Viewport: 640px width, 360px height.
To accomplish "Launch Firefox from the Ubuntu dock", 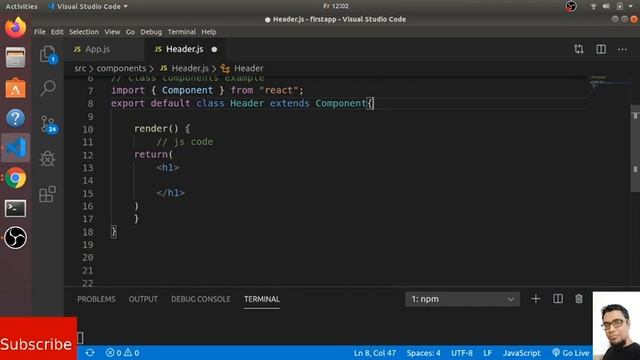I will click(x=16, y=28).
